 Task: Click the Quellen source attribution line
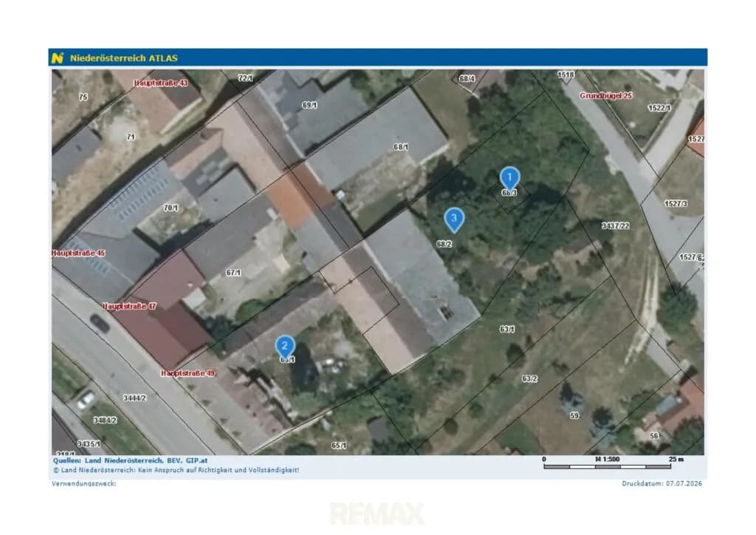(x=130, y=460)
